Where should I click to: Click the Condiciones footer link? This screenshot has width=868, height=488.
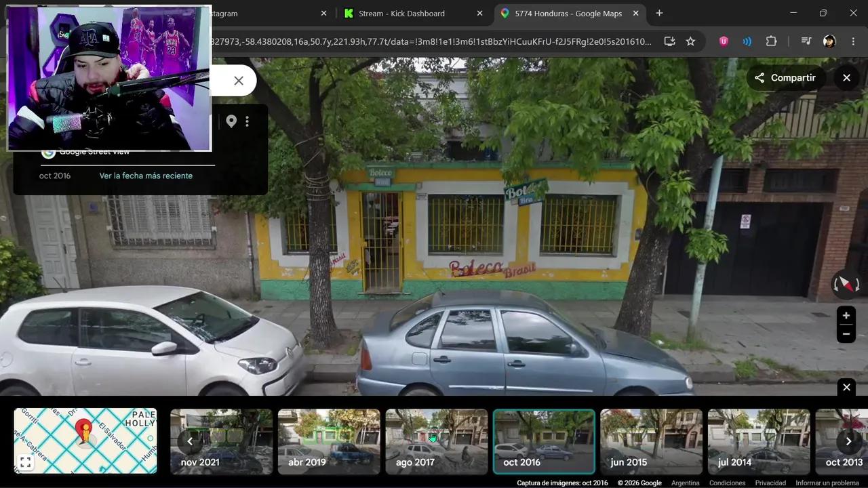point(727,483)
